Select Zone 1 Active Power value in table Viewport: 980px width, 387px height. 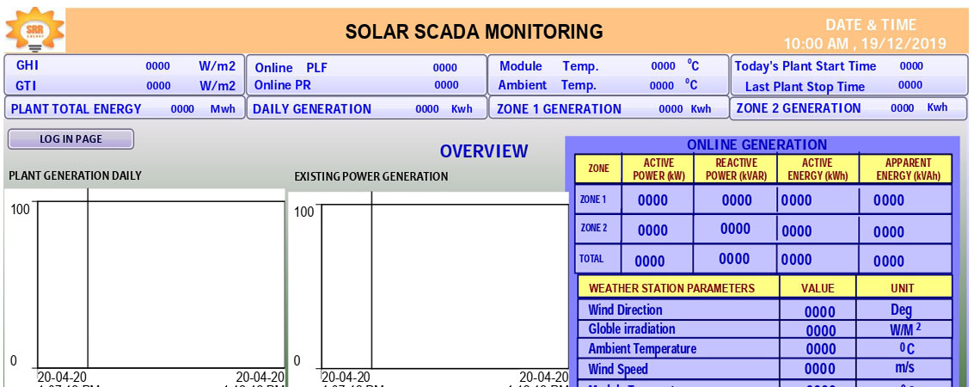[652, 200]
